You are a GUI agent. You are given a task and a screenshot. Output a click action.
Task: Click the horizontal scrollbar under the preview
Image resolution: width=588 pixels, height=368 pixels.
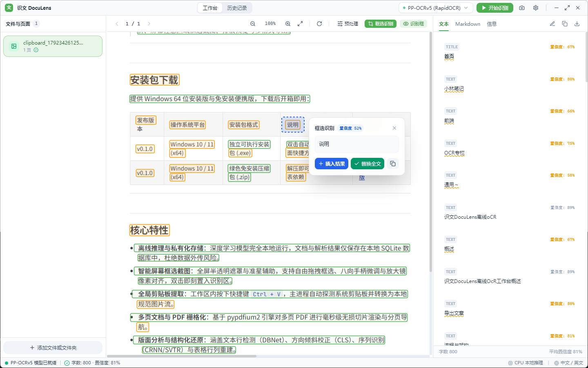(182, 356)
